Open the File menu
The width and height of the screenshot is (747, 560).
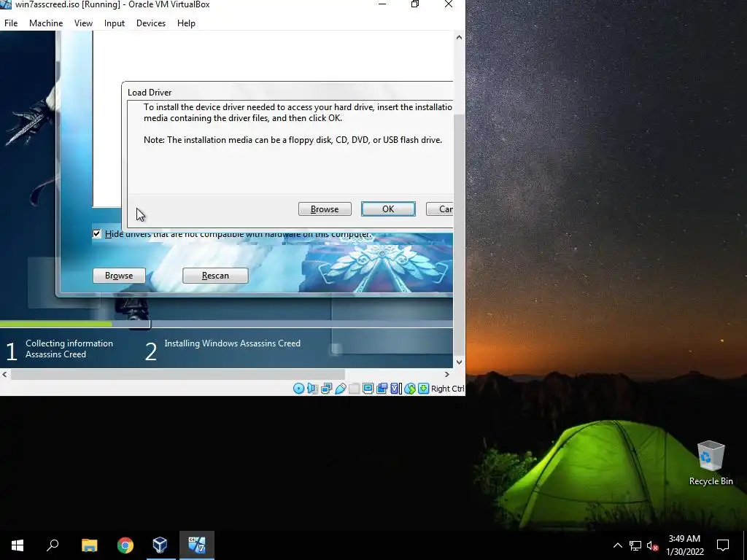pyautogui.click(x=11, y=23)
